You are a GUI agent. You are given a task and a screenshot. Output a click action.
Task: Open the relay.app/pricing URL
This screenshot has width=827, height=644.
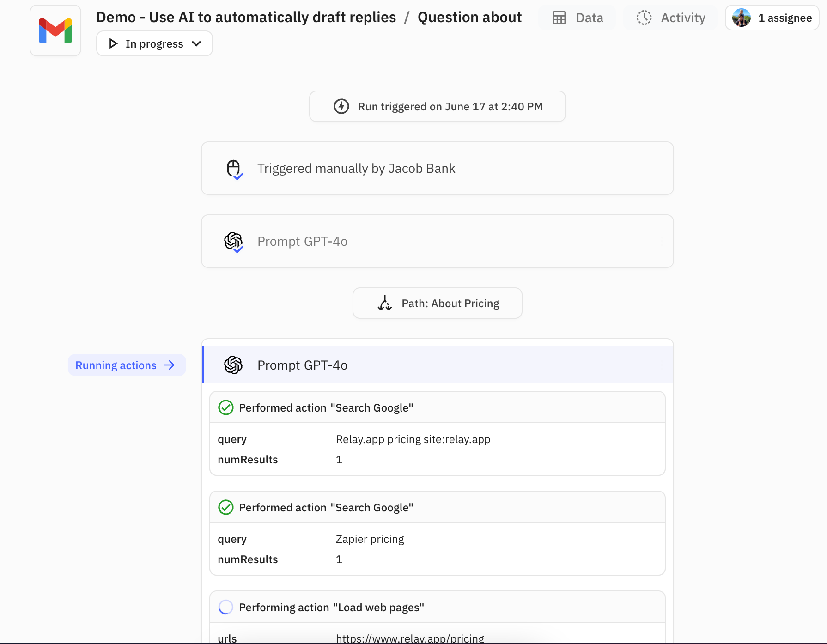(410, 638)
